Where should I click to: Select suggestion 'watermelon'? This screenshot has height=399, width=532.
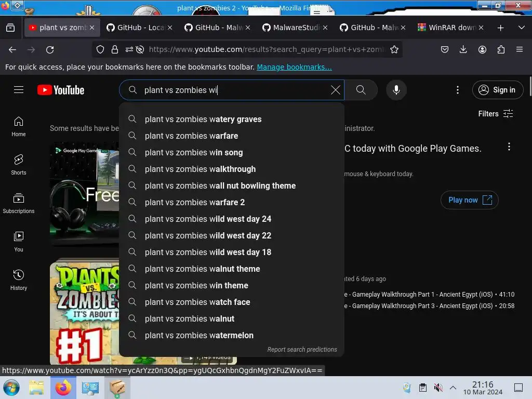[232, 335]
